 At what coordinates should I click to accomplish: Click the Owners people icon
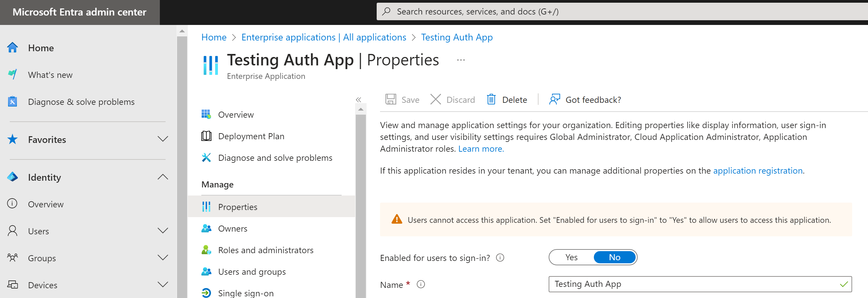(x=206, y=228)
